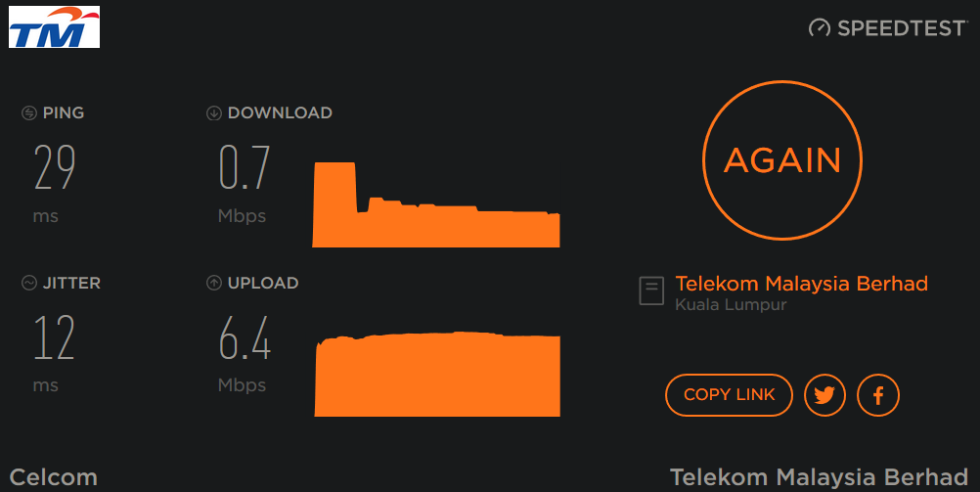The width and height of the screenshot is (980, 492).
Task: Click the download arrow icon
Action: tap(214, 113)
